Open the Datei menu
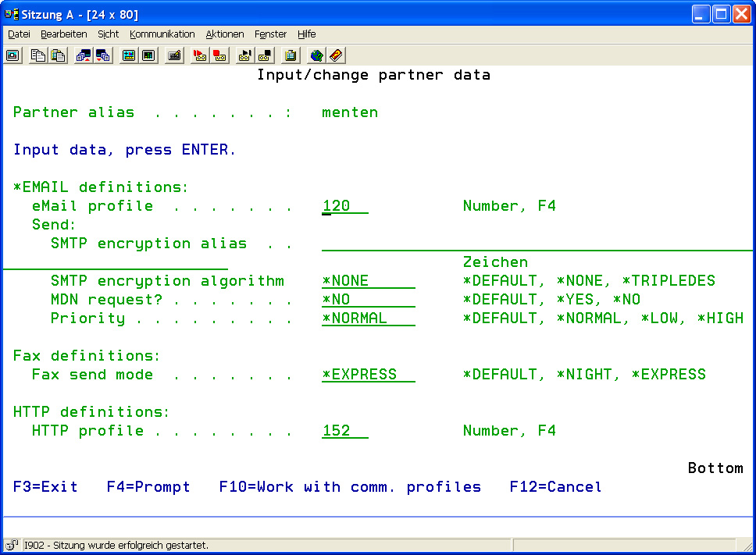Viewport: 756px width, 555px height. coord(19,34)
